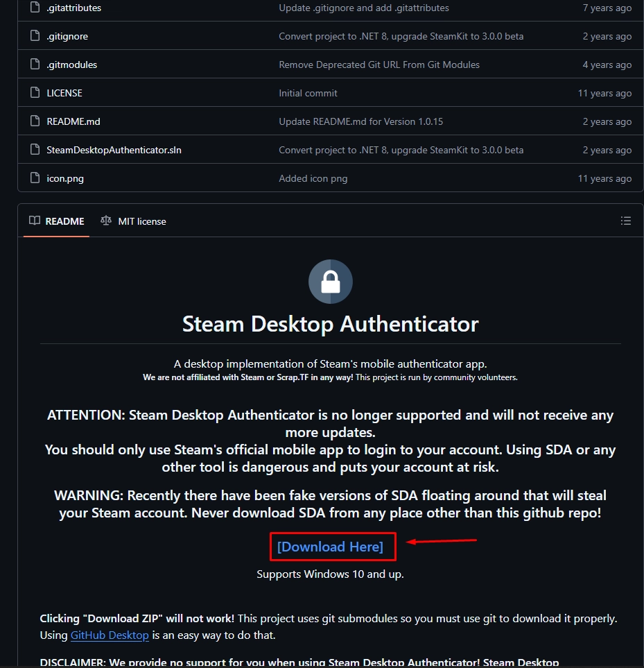Open 'Added icon png' commit message
Viewport: 644px width, 668px height.
313,178
